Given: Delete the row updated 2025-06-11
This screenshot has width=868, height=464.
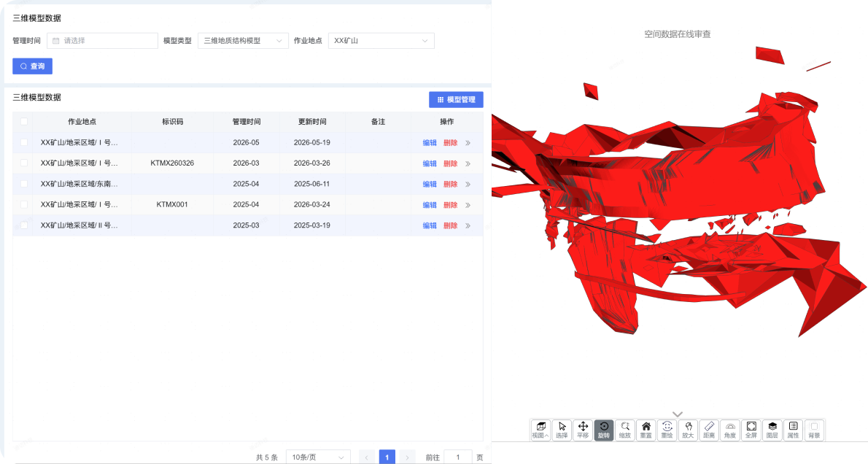Looking at the screenshot, I should click(x=450, y=185).
